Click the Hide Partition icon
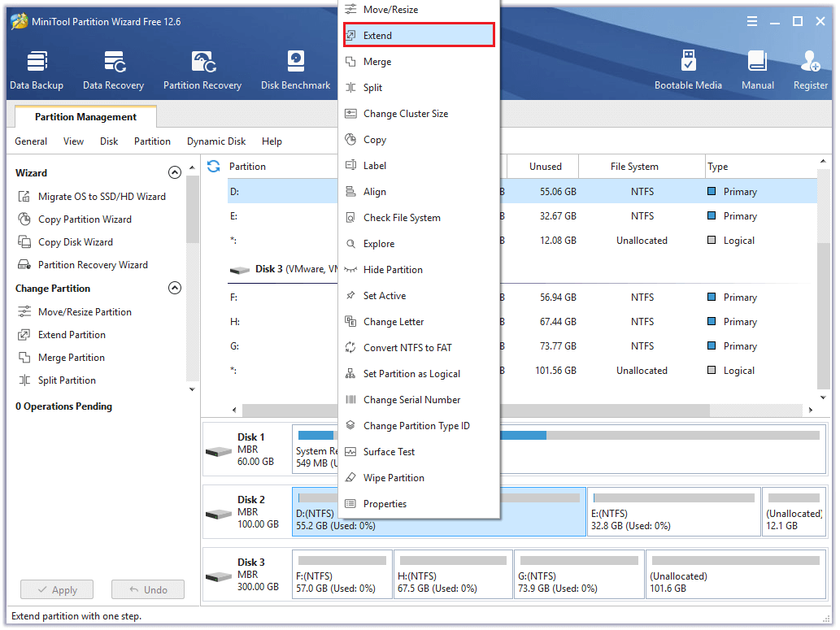 [351, 269]
